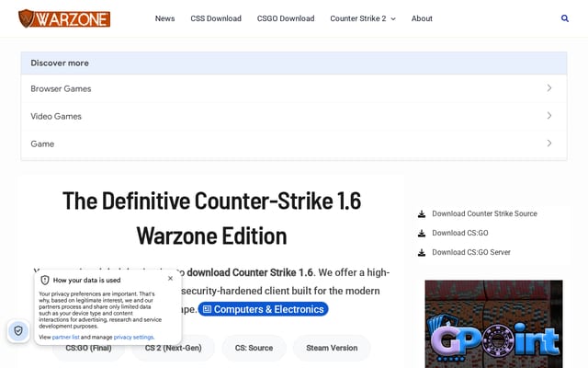The height and width of the screenshot is (368, 588).
Task: Open the Game row
Action: pos(294,144)
